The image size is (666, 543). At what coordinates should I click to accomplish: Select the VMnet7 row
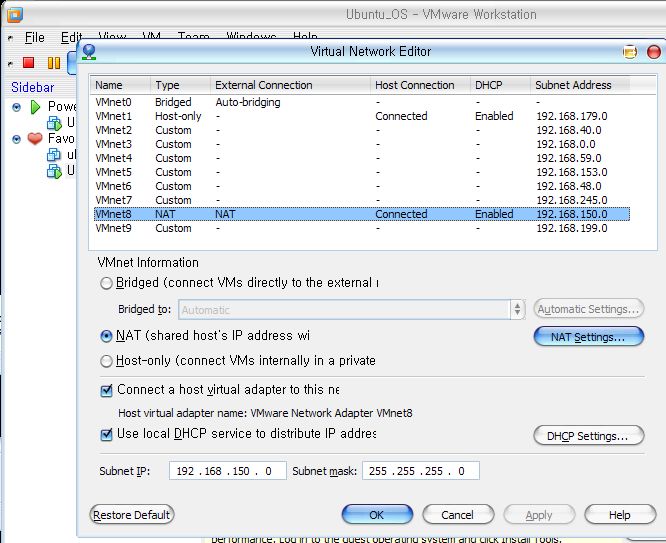(361, 201)
